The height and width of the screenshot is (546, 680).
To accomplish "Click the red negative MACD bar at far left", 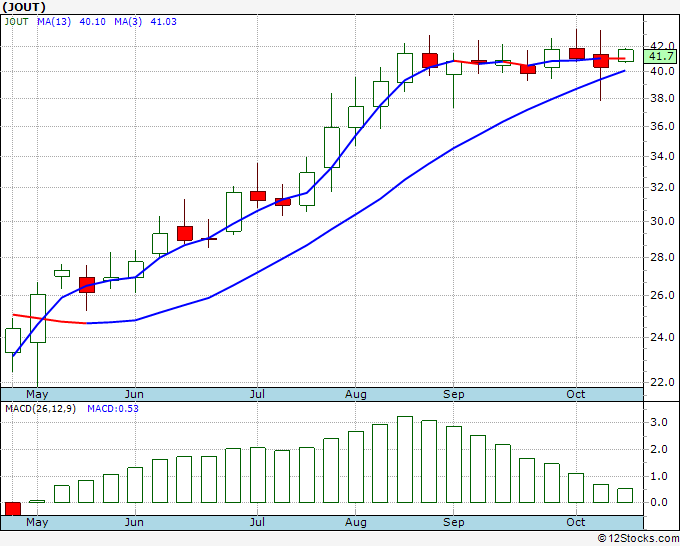I will point(13,508).
